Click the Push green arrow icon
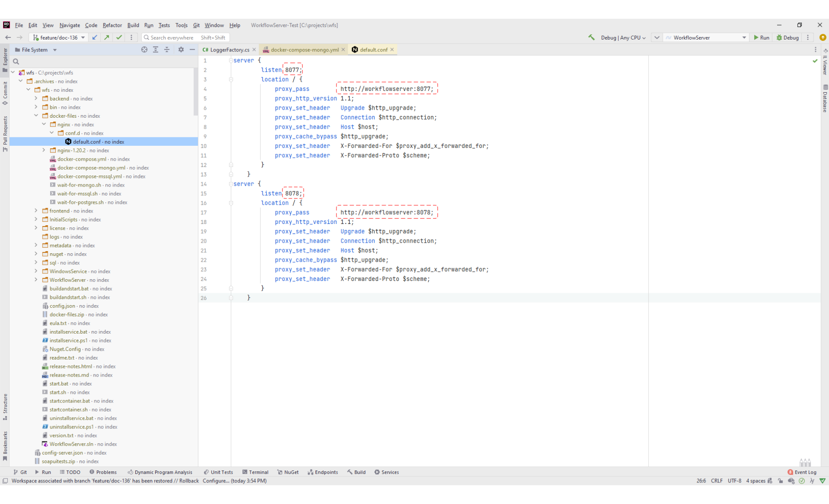Image resolution: width=829 pixels, height=504 pixels. [107, 37]
